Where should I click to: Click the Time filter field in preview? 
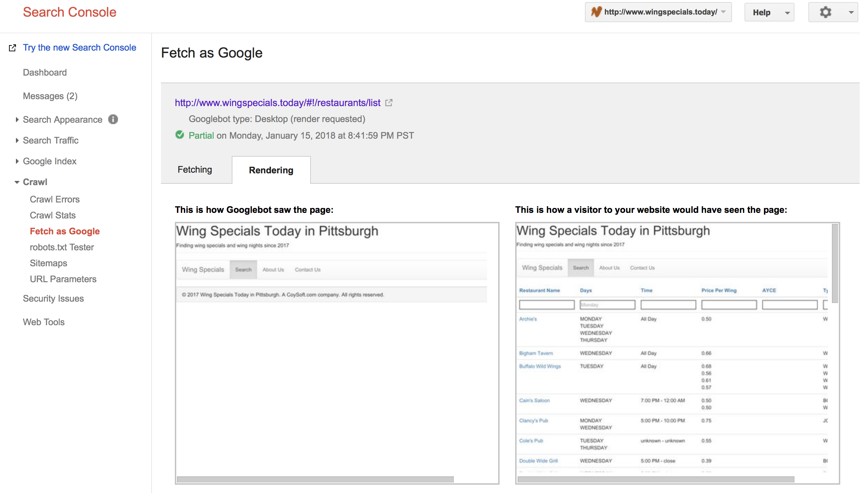pyautogui.click(x=668, y=305)
